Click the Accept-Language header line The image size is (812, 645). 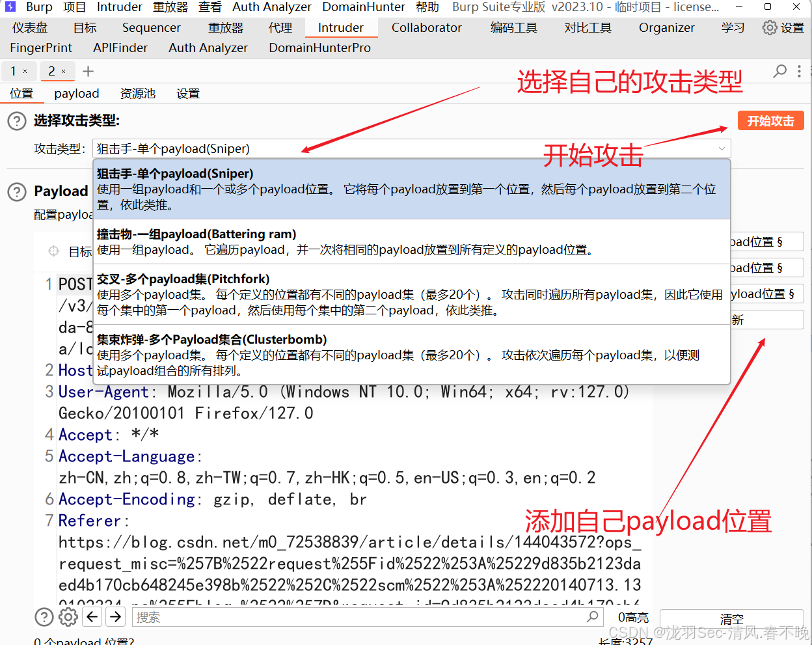130,456
